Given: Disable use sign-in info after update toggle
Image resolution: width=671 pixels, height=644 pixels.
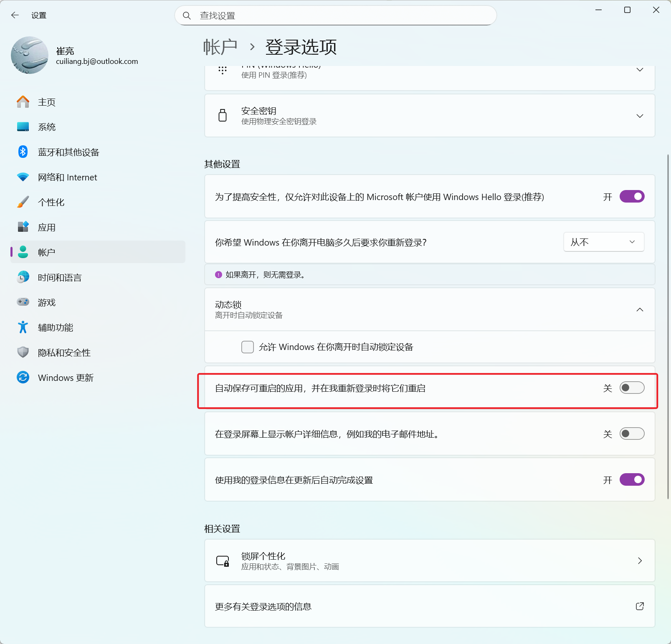Looking at the screenshot, I should pos(632,479).
